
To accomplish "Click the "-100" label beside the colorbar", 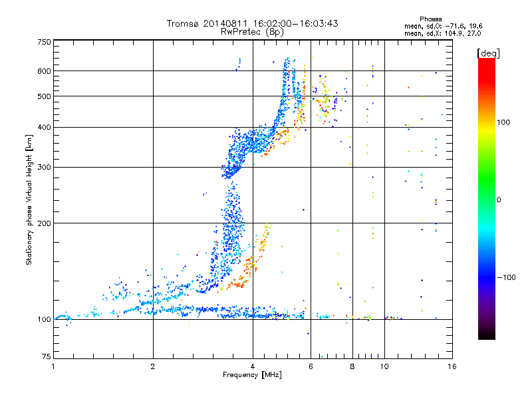I will click(x=507, y=277).
